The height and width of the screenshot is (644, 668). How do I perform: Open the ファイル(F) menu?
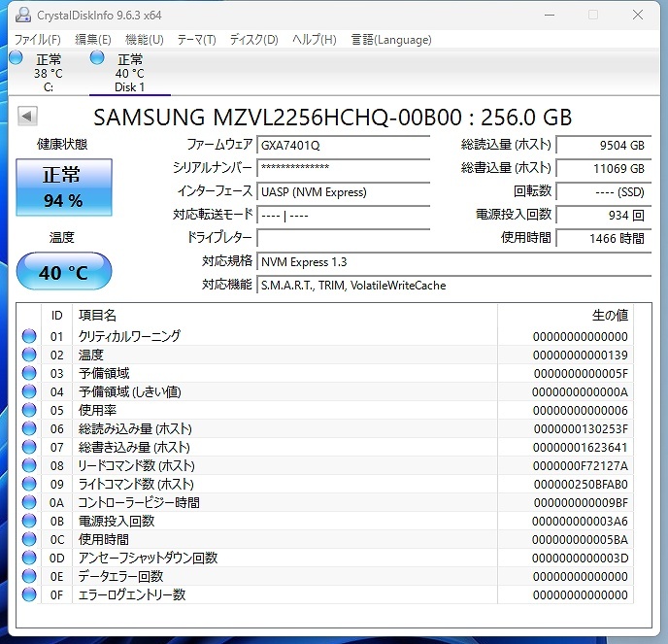[38, 40]
